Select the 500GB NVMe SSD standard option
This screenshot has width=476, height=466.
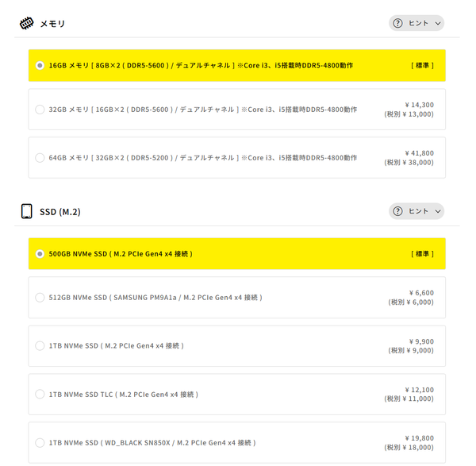tap(40, 254)
